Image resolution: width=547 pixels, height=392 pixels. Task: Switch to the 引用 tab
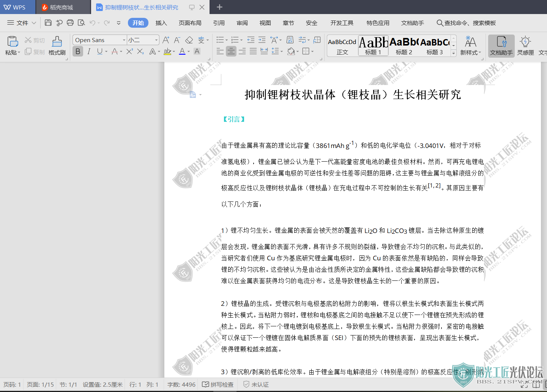(x=219, y=23)
